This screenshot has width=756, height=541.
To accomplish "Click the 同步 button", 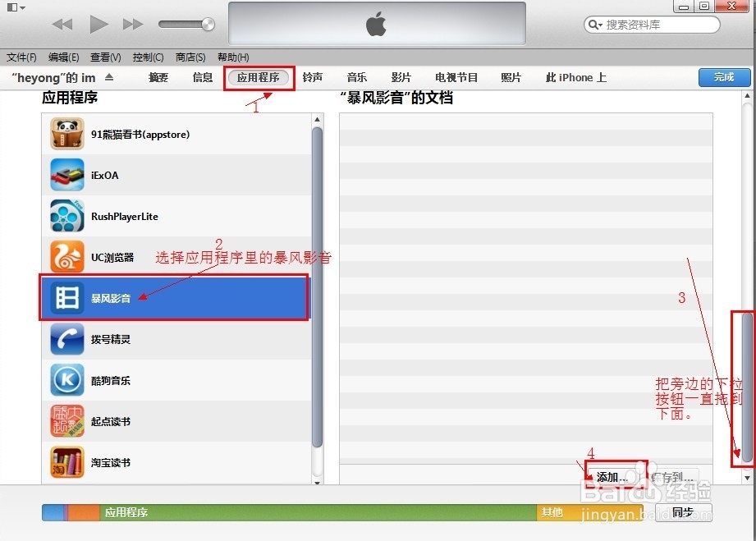I will 684,512.
